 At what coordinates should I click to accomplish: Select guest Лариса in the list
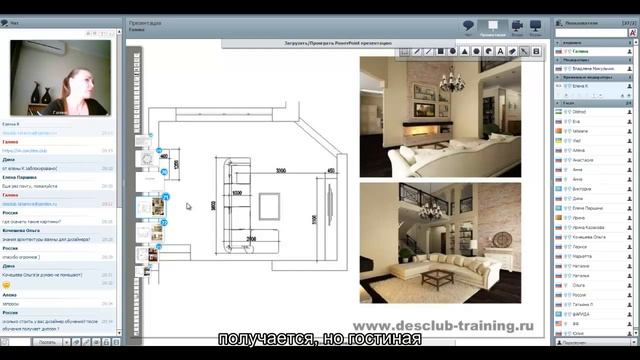(x=594, y=247)
